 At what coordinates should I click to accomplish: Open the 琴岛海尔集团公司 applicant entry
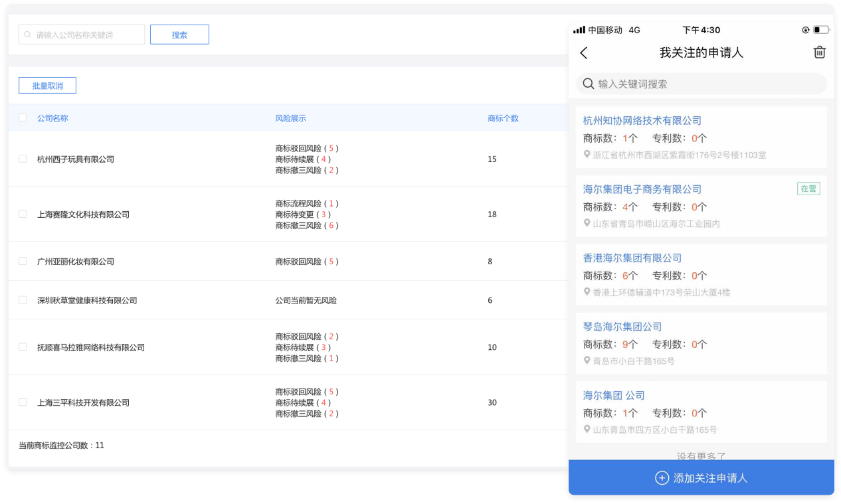click(622, 327)
